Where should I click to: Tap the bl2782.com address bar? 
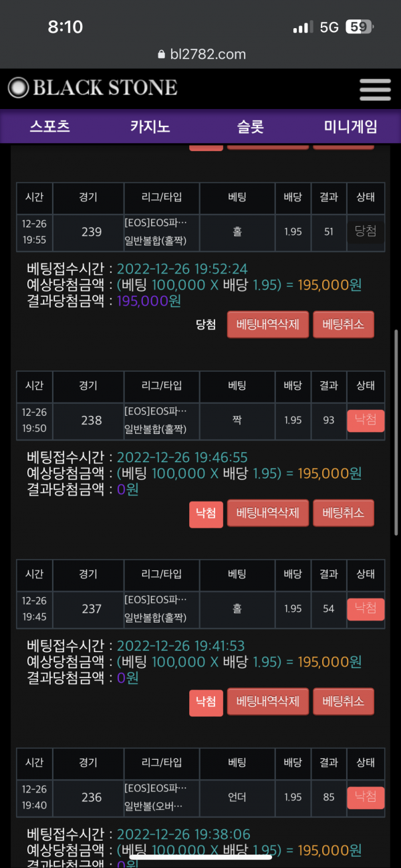[x=200, y=55]
